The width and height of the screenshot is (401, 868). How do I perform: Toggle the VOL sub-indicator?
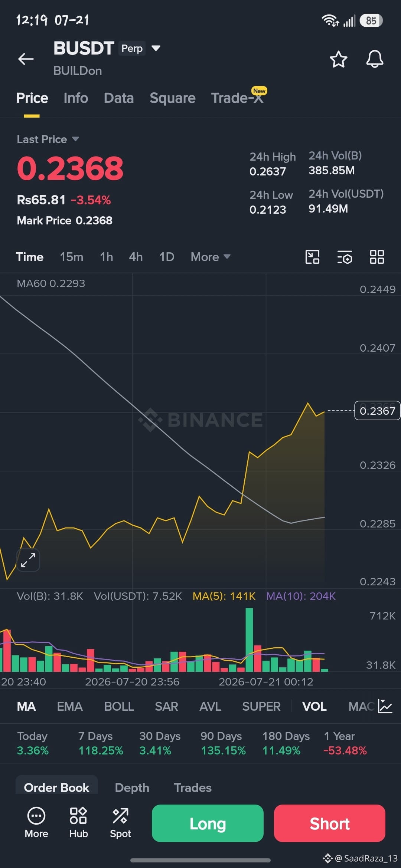pyautogui.click(x=314, y=706)
